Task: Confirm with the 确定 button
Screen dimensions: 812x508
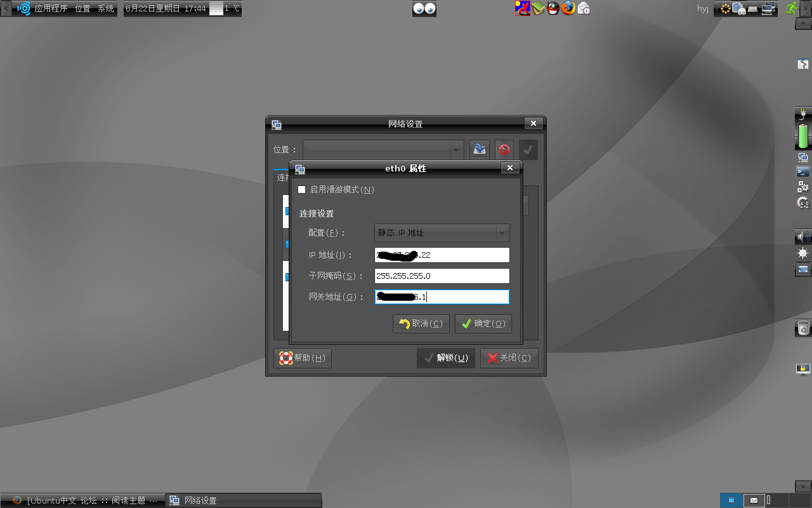Action: 483,324
